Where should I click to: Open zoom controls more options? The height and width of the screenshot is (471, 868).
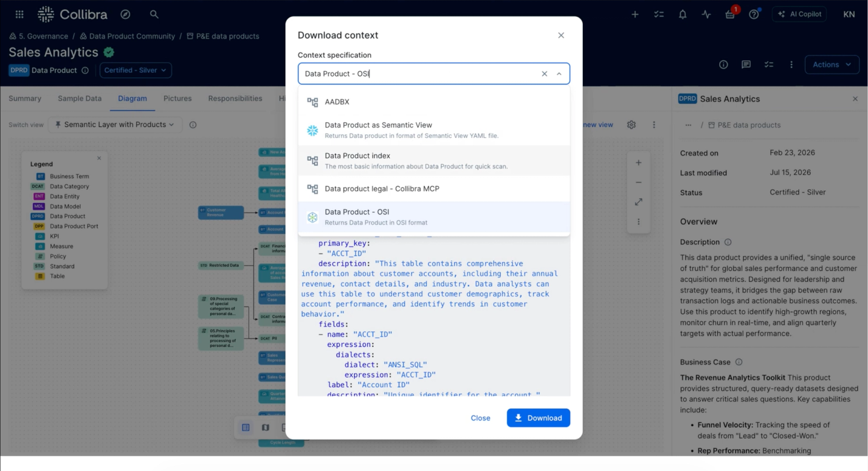pos(638,222)
